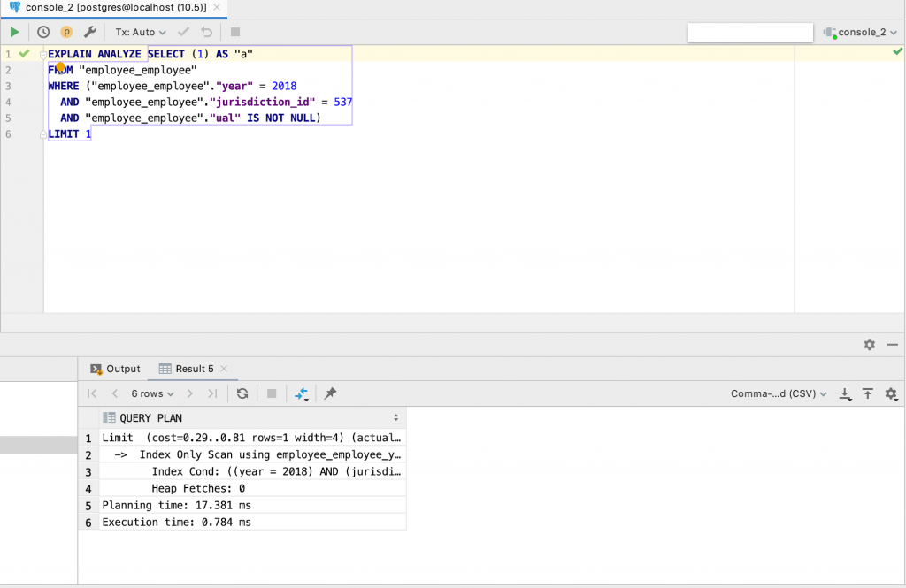Viewport: 906px width, 588px height.
Task: Select the Planning time: 17.381 ms row
Action: pos(252,506)
